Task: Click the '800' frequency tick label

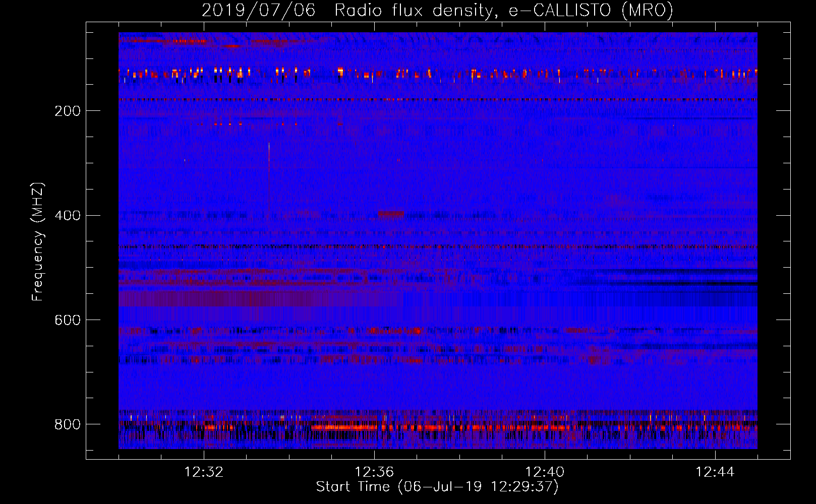Action: [68, 424]
